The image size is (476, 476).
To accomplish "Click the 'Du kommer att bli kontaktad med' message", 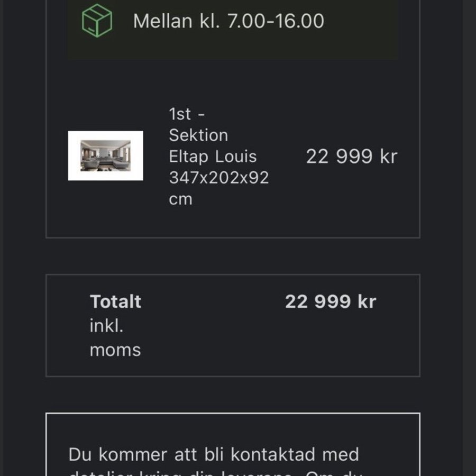I will pyautogui.click(x=214, y=454).
